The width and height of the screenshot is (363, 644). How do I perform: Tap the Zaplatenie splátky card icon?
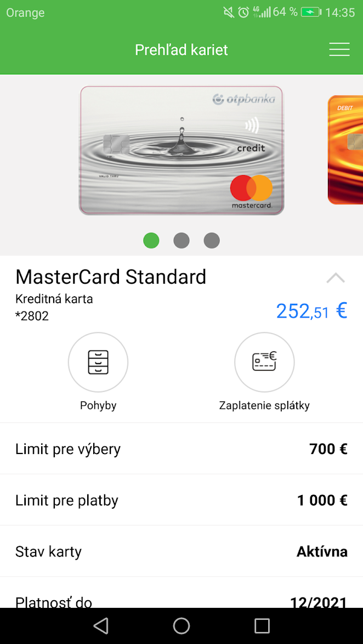264,363
